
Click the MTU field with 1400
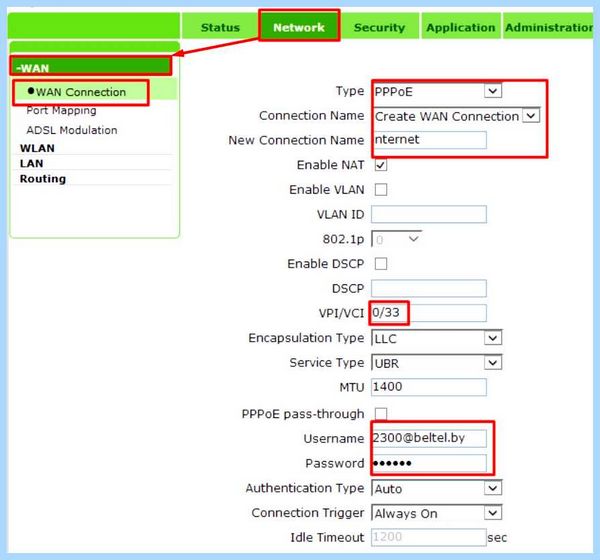click(x=429, y=387)
